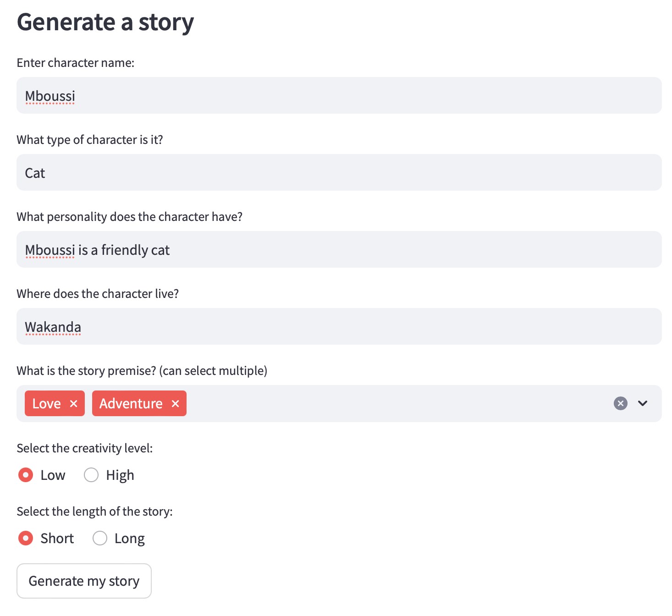The width and height of the screenshot is (672, 616).
Task: Expand the story premise dropdown arrow
Action: 643,403
